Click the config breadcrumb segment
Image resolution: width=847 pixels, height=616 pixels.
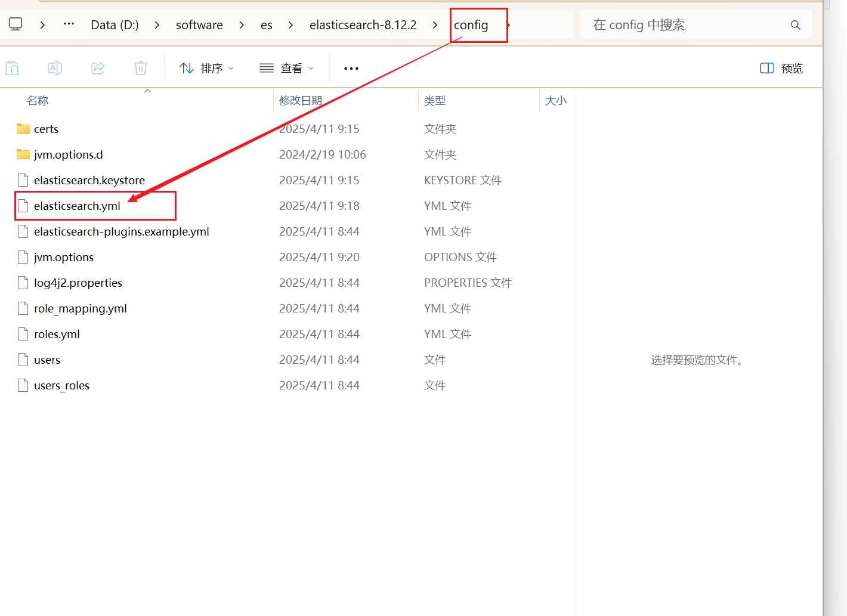[x=471, y=25]
